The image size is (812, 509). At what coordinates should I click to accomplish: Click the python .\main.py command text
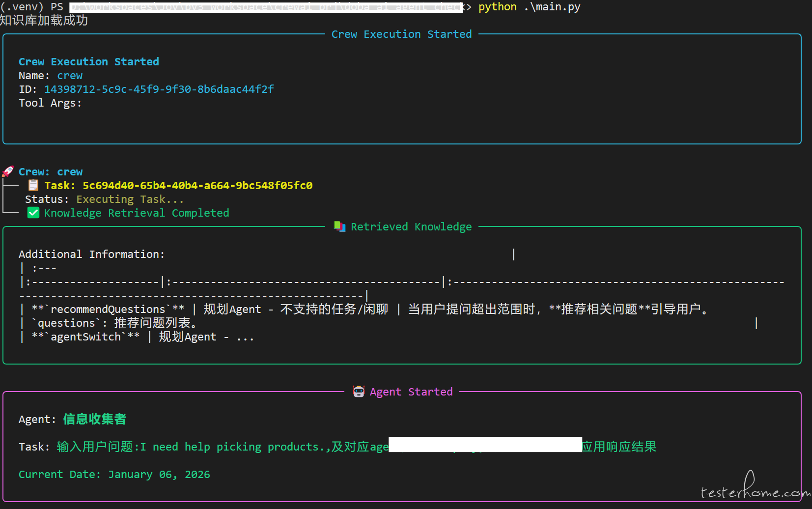(x=529, y=7)
